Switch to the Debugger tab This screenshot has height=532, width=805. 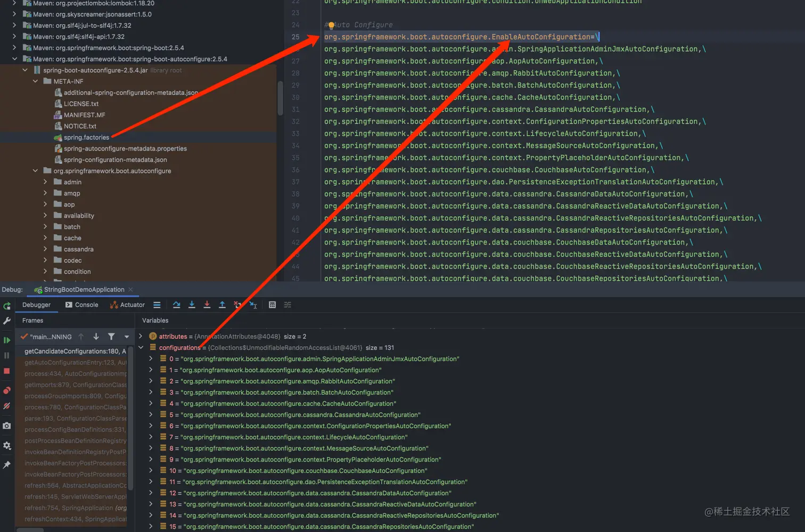tap(36, 305)
